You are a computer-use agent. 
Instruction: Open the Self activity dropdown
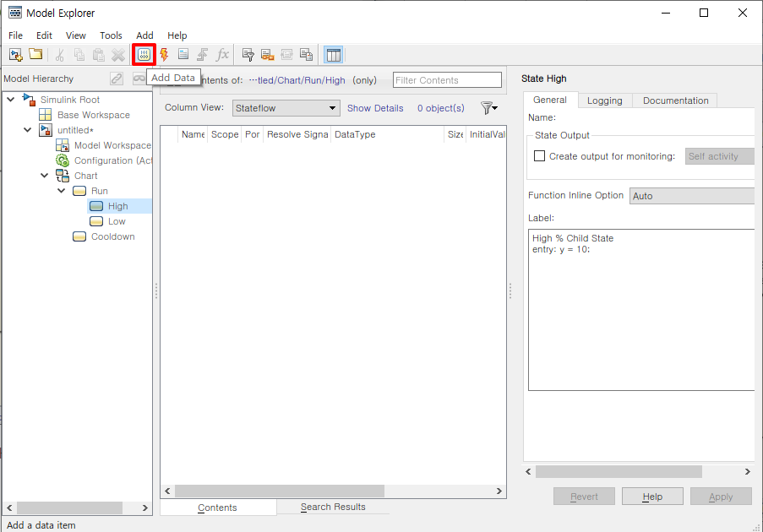[x=720, y=156]
